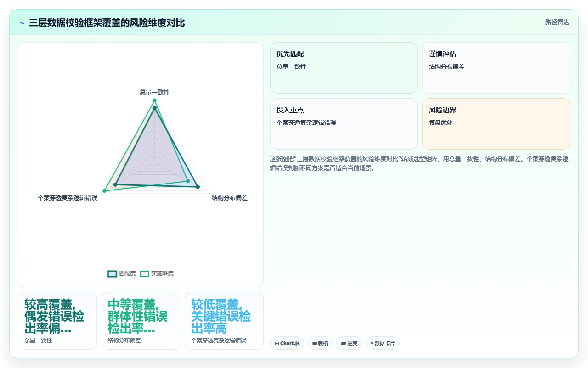The image size is (588, 368).
Task: Click the icon in the 进度 chip
Action: [x=343, y=343]
